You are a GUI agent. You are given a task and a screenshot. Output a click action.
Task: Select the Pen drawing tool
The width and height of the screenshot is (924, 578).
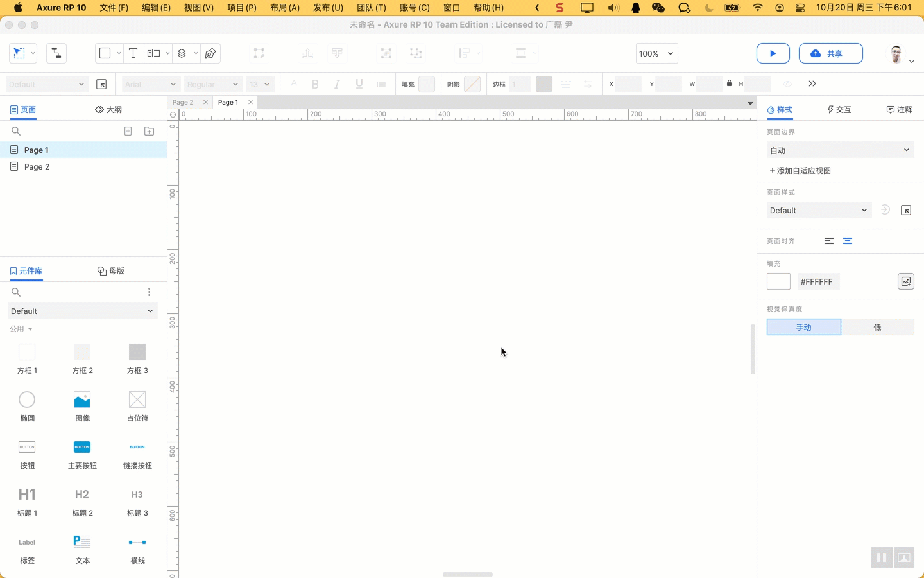click(210, 53)
